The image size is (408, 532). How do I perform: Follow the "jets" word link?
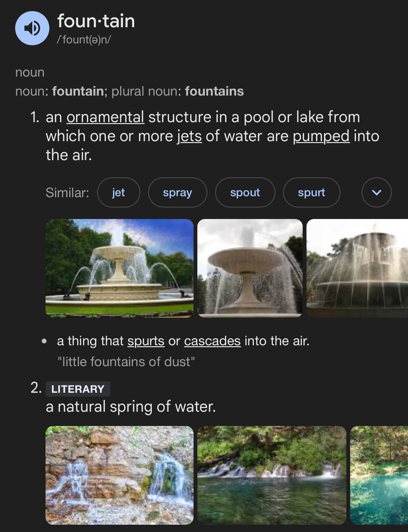coord(189,136)
